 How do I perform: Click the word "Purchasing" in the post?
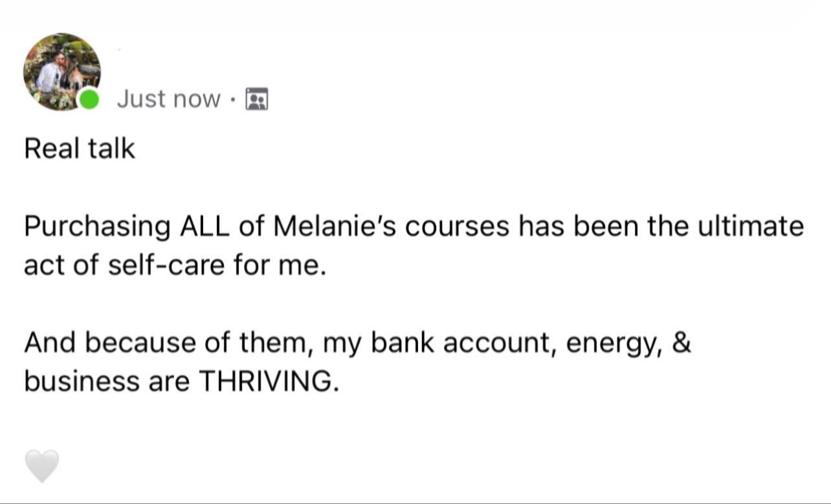97,227
